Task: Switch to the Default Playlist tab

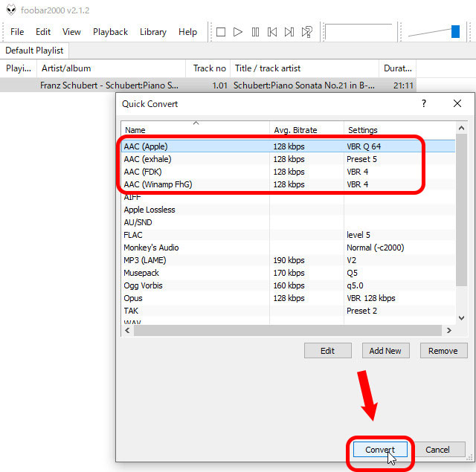Action: coord(34,51)
